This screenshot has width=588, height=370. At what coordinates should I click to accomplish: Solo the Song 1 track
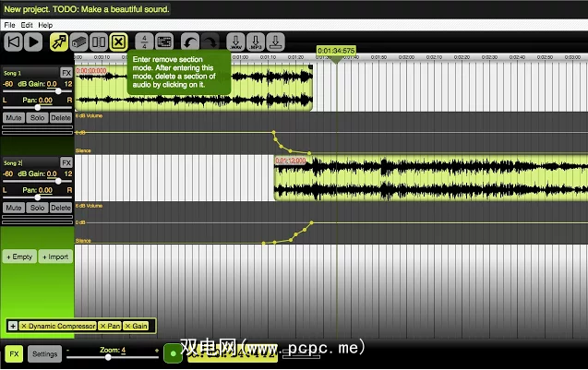pos(37,118)
